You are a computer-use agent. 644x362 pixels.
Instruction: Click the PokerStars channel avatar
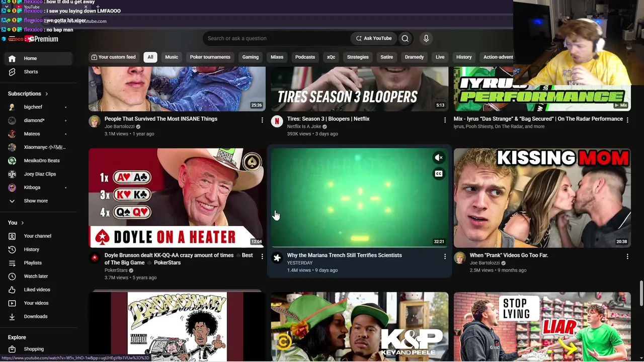[x=95, y=258]
